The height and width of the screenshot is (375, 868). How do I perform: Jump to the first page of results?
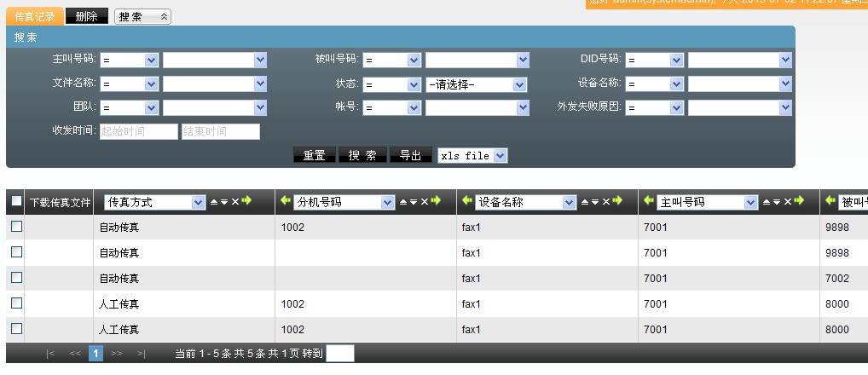coord(51,353)
